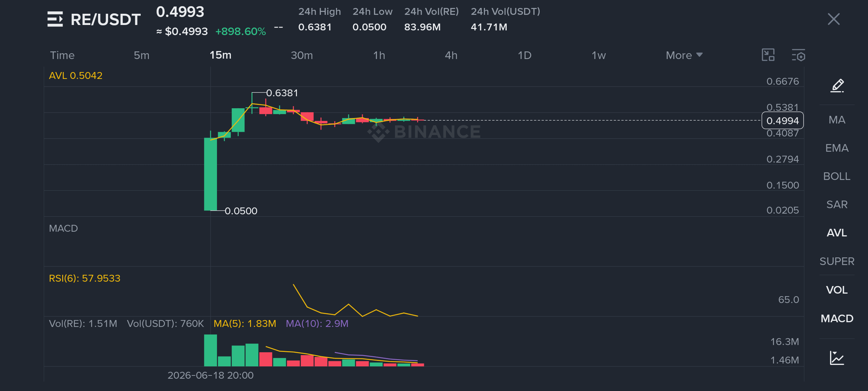Open the indicator chart icon in sidebar
Screen dimensions: 868x391
tap(837, 358)
